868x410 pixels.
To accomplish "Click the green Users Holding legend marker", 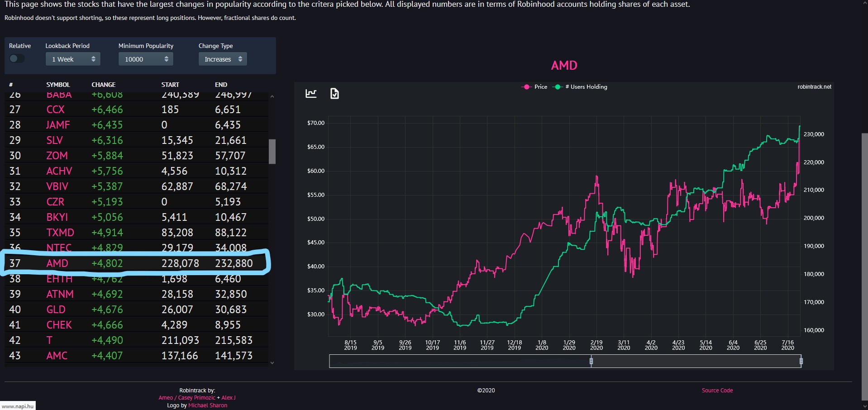I will pyautogui.click(x=558, y=87).
